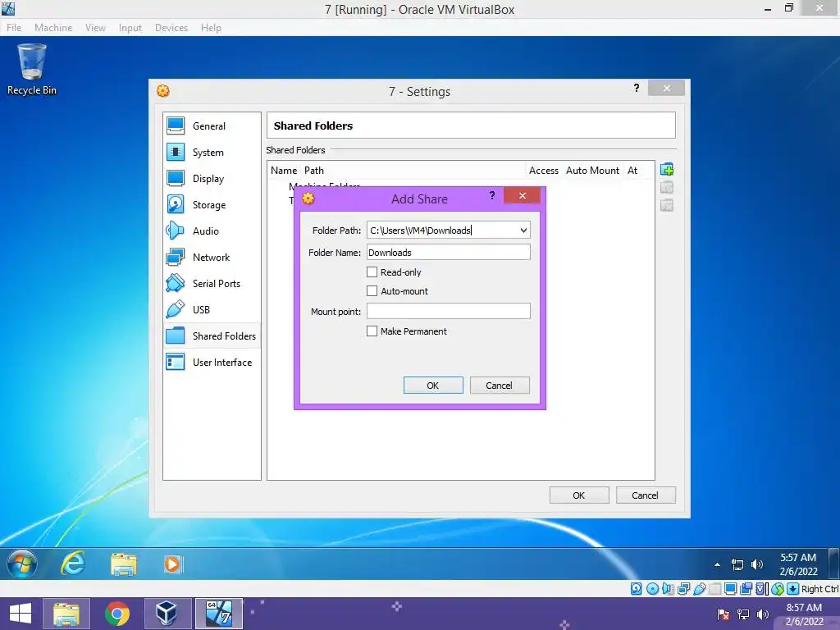Screen dimensions: 840x630
Task: Open the System settings category
Action: click(x=212, y=152)
